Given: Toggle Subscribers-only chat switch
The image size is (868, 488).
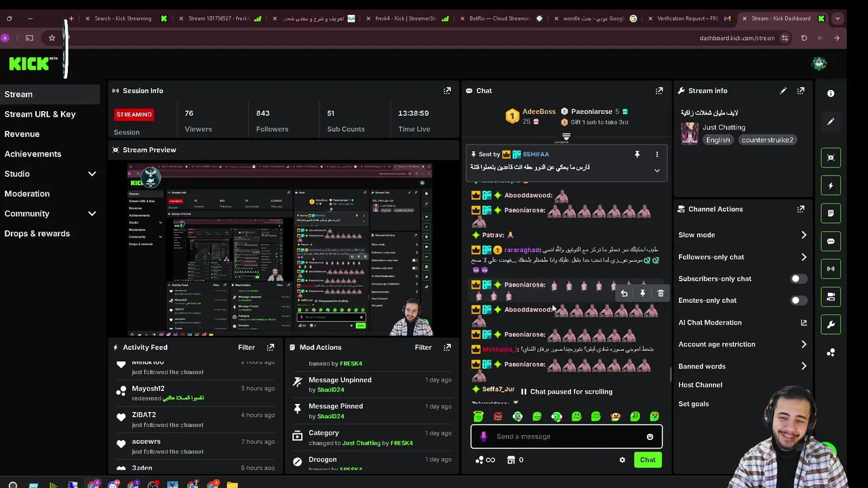Looking at the screenshot, I should click(798, 279).
